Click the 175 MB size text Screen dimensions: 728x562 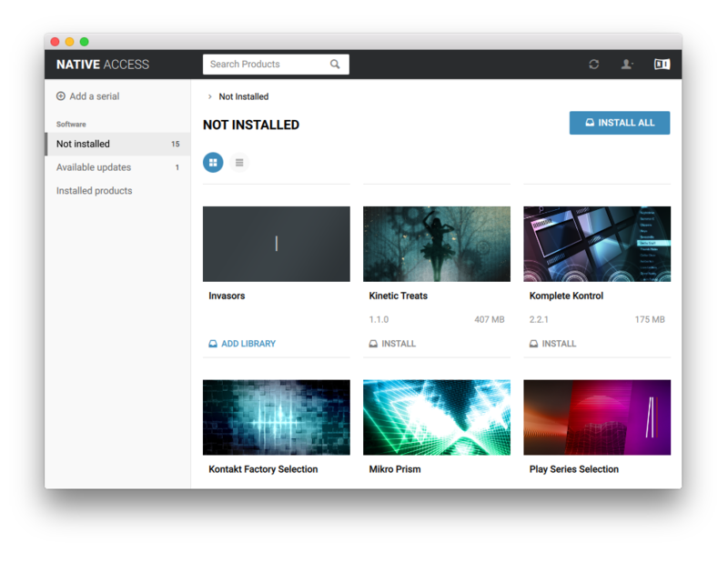pos(650,319)
